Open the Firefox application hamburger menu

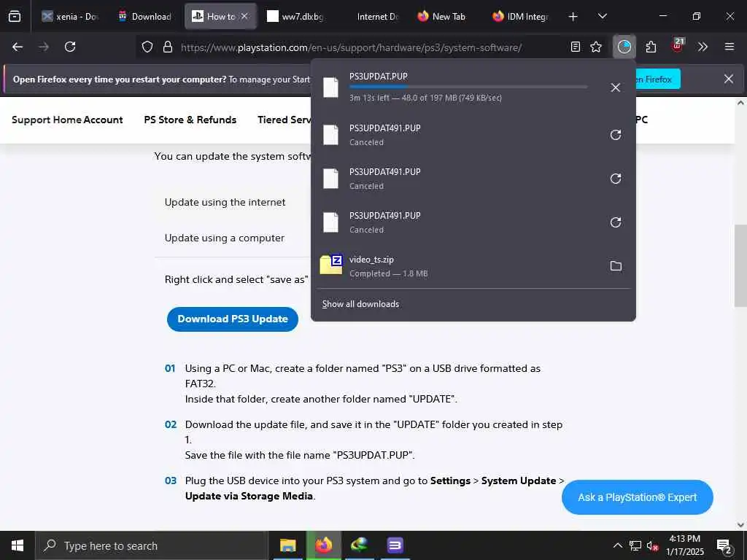[729, 47]
